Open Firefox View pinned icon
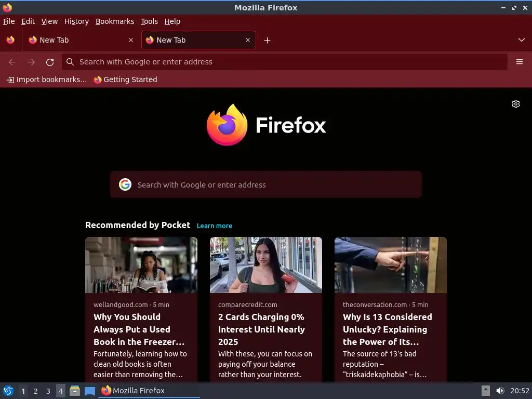This screenshot has height=399, width=532. click(x=10, y=40)
